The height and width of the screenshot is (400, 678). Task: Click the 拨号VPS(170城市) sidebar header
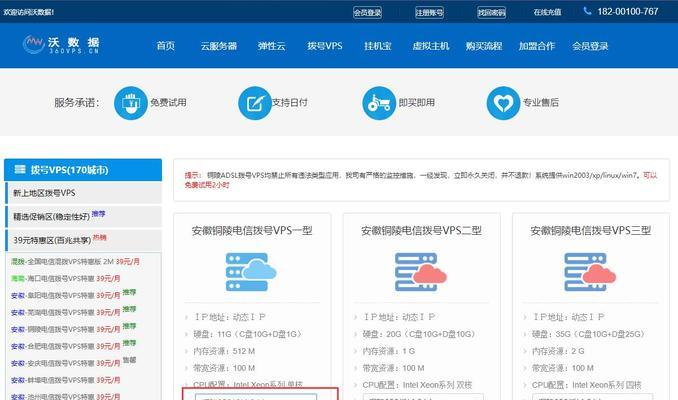coord(83,170)
